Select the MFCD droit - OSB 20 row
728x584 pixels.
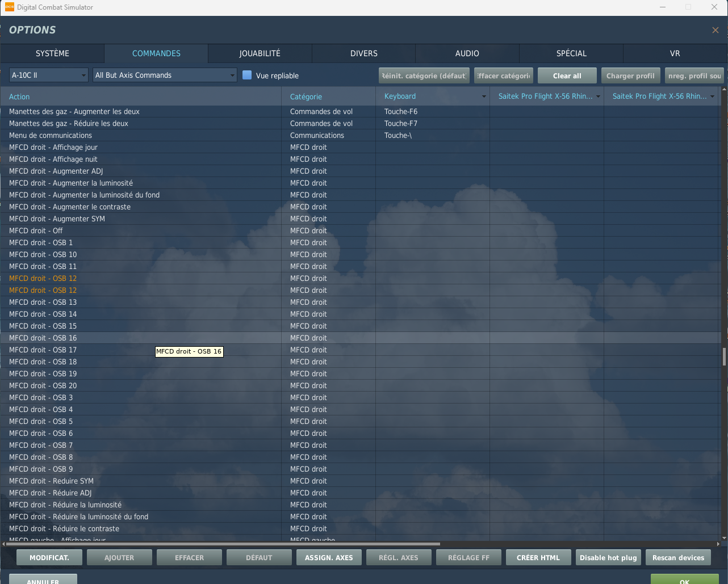tap(360, 385)
